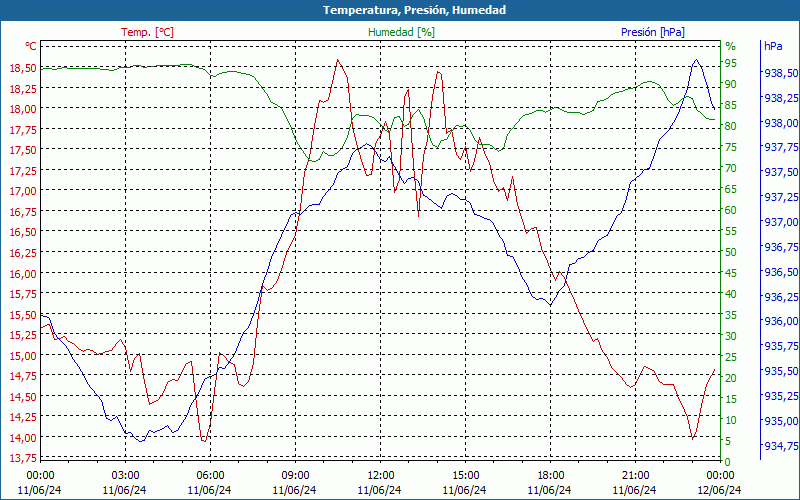Click the 13,75 temperature axis value
Viewport: 800px width, 500px height.
pos(23,458)
